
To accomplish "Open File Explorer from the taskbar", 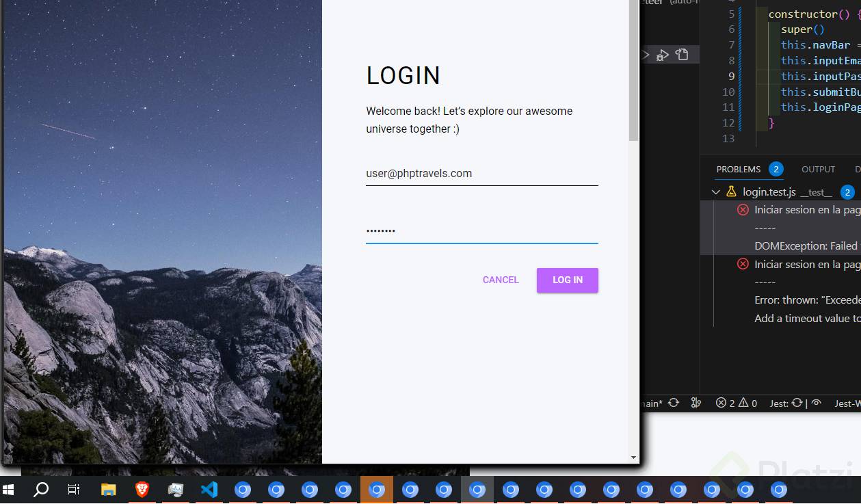I will (x=109, y=490).
